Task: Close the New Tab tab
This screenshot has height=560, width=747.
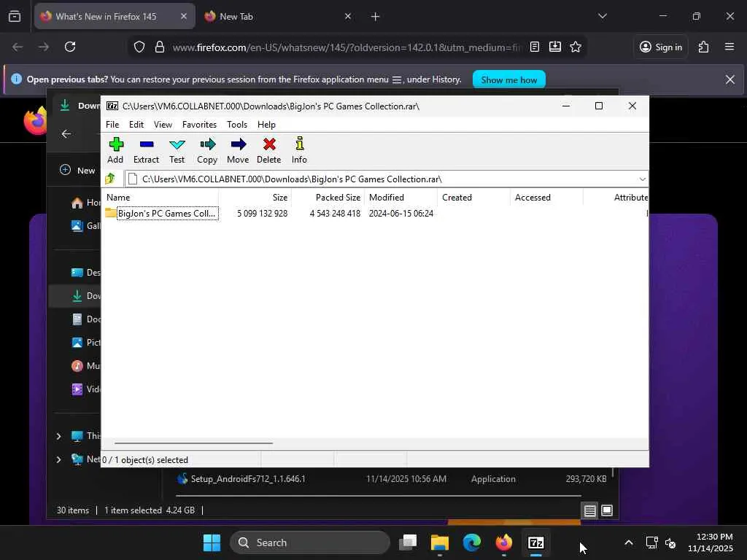Action: pos(348,16)
